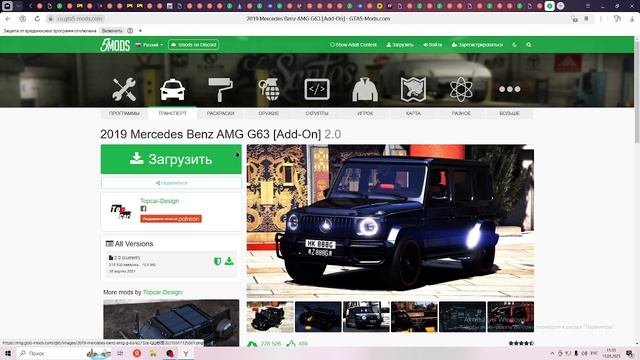
Task: Click the 5mods on Discord button
Action: pyautogui.click(x=193, y=44)
